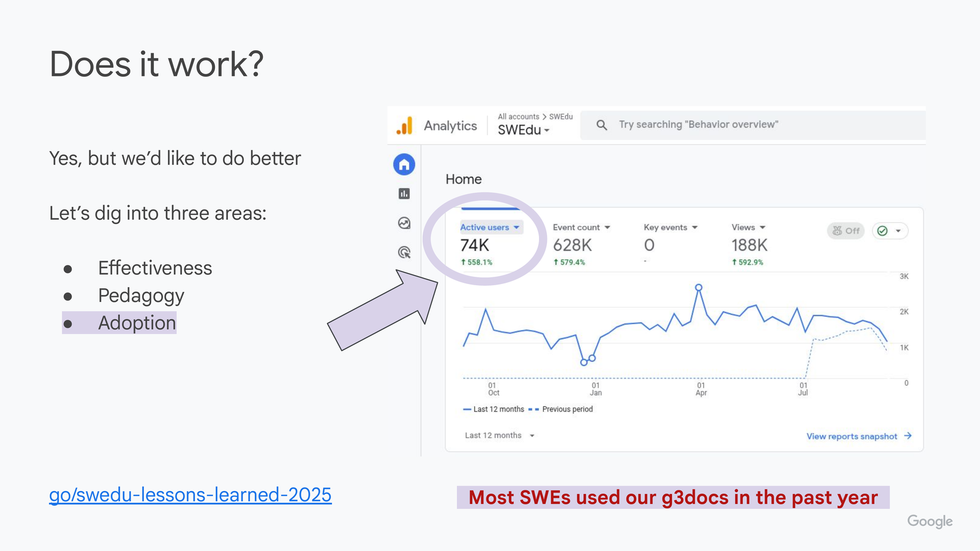Viewport: 980px width, 551px height.
Task: Click the 579.4% increase figure
Action: point(569,262)
